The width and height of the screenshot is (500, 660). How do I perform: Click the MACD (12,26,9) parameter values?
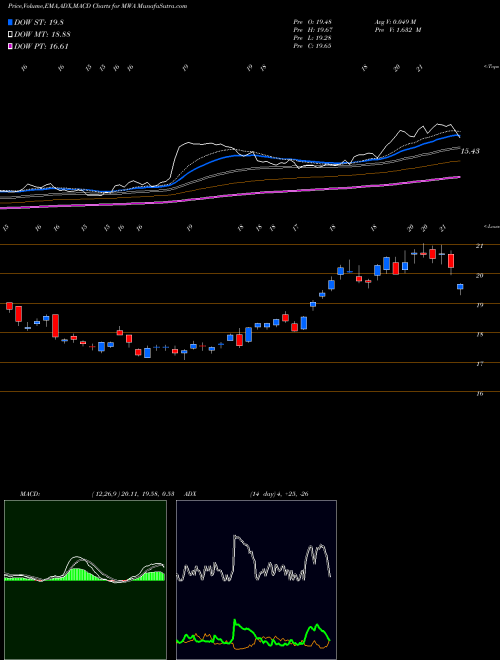[x=132, y=494]
